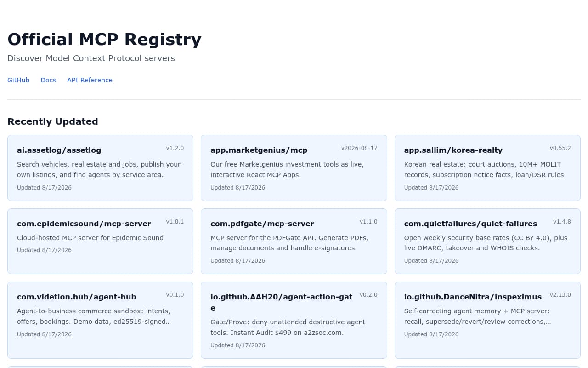Click version v2.13.0 on inspeximus card
This screenshot has width=588, height=368.
pos(560,295)
